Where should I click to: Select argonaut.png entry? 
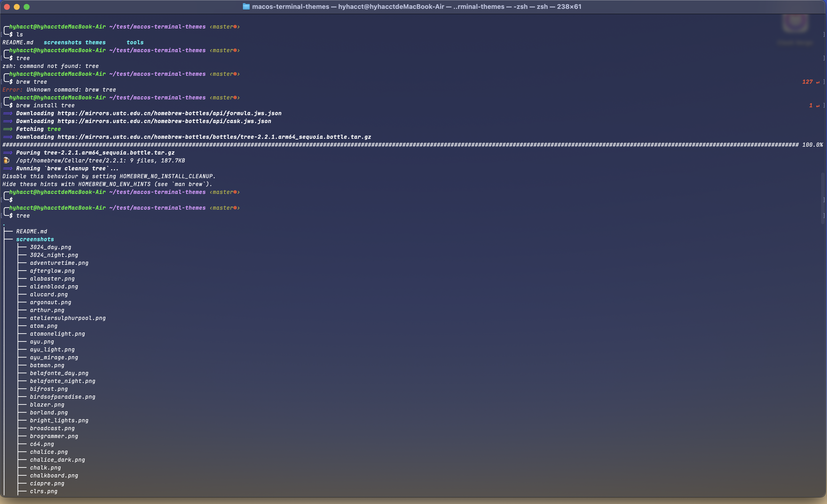click(x=51, y=302)
